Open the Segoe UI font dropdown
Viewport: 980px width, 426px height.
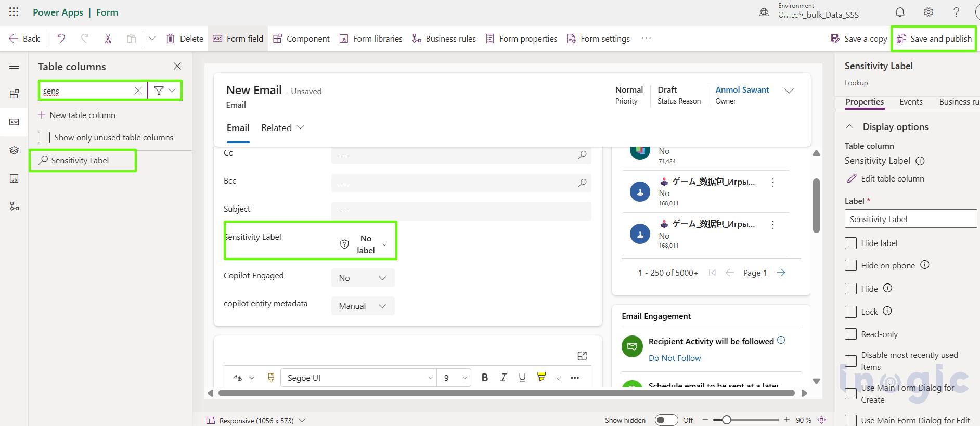pos(358,378)
